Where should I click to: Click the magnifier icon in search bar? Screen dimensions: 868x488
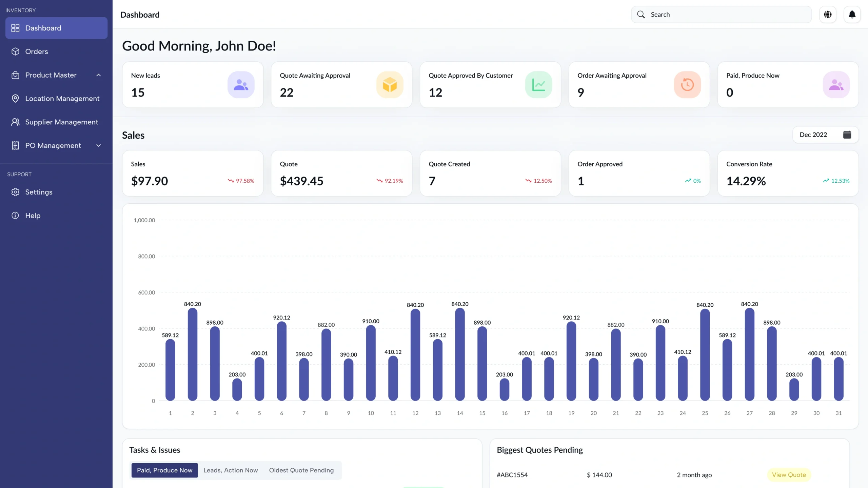click(641, 15)
